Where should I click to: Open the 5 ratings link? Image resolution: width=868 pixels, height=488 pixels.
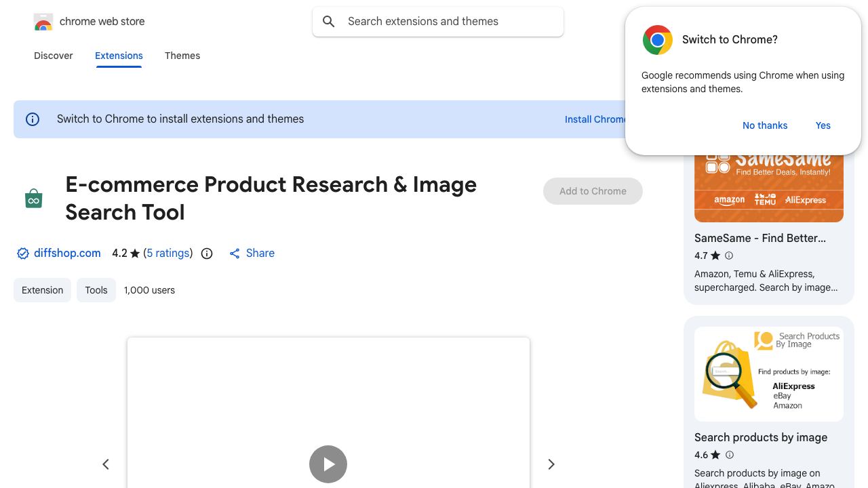[168, 253]
